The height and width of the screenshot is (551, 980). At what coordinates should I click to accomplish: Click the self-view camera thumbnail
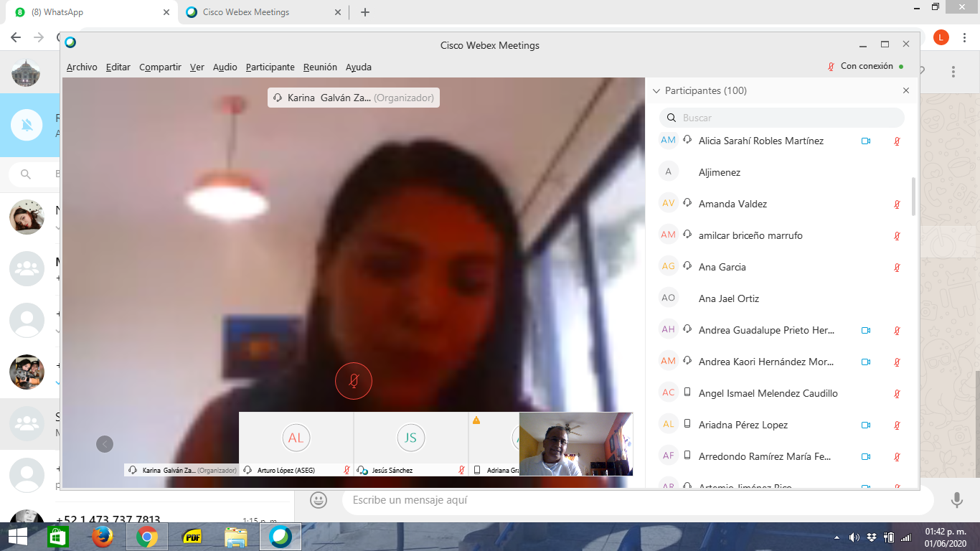576,444
